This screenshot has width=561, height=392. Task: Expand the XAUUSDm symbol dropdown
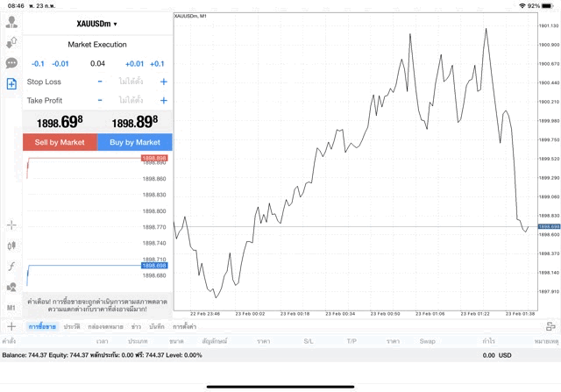[97, 24]
